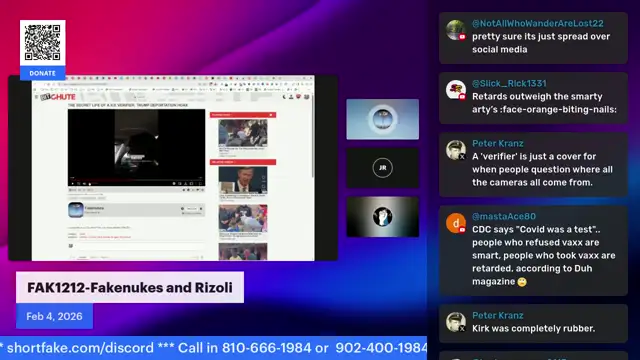Click the fullscreen icon in the video player

point(200,184)
